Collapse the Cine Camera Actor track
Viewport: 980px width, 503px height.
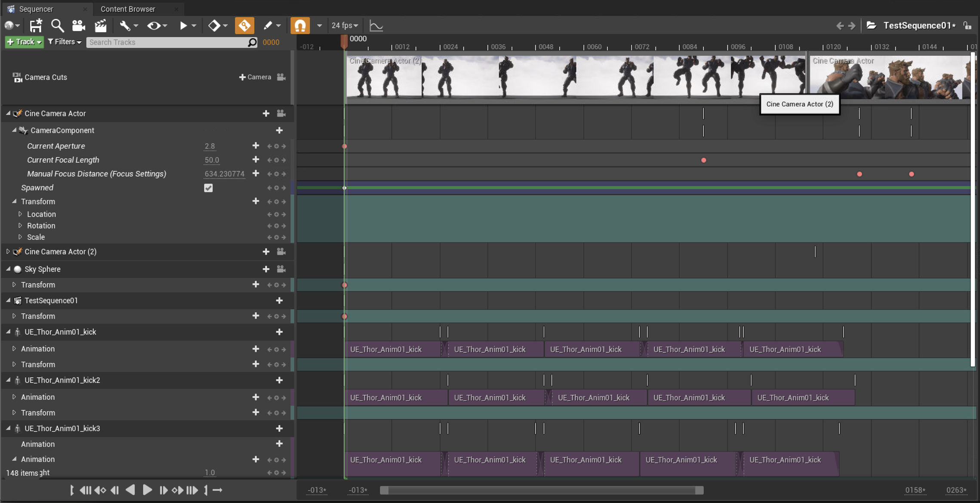coord(8,113)
